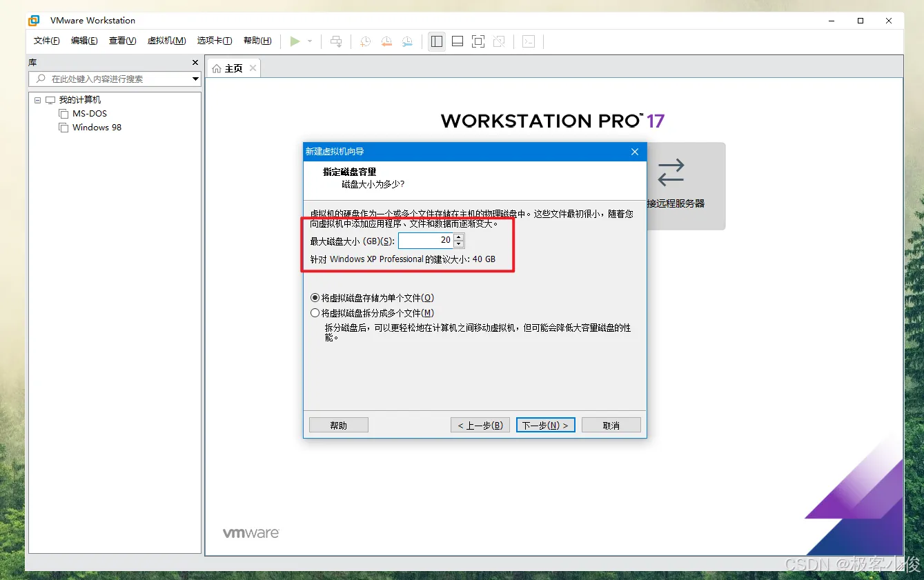Close the 新建虚拟机向导 dialog
The image size is (924, 580).
635,152
